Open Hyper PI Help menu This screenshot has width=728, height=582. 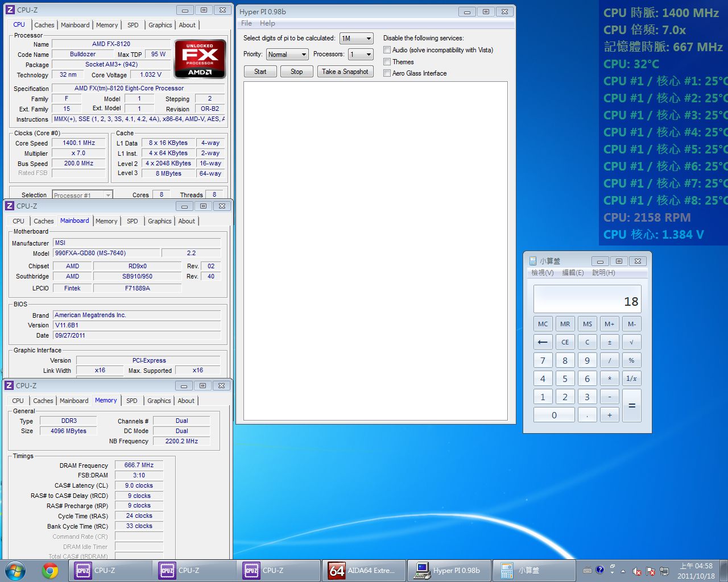point(267,23)
